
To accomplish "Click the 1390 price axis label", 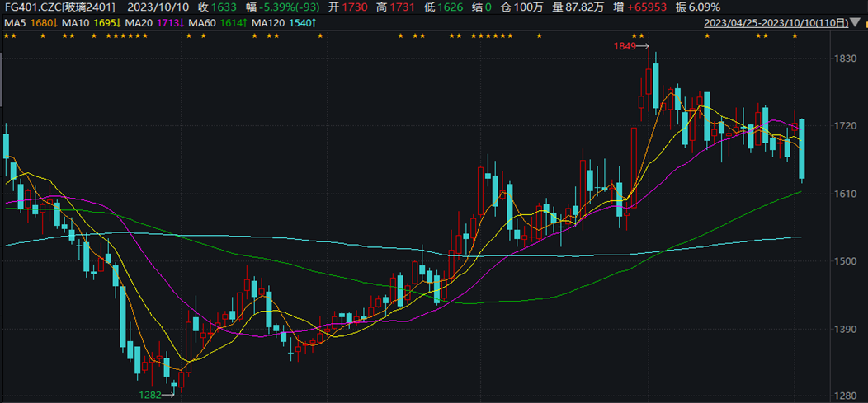I will (846, 329).
